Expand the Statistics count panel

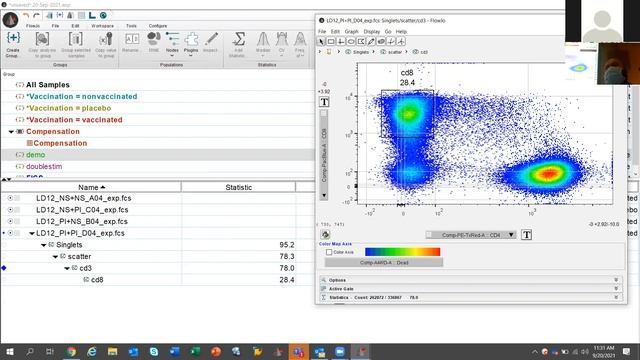point(471,298)
